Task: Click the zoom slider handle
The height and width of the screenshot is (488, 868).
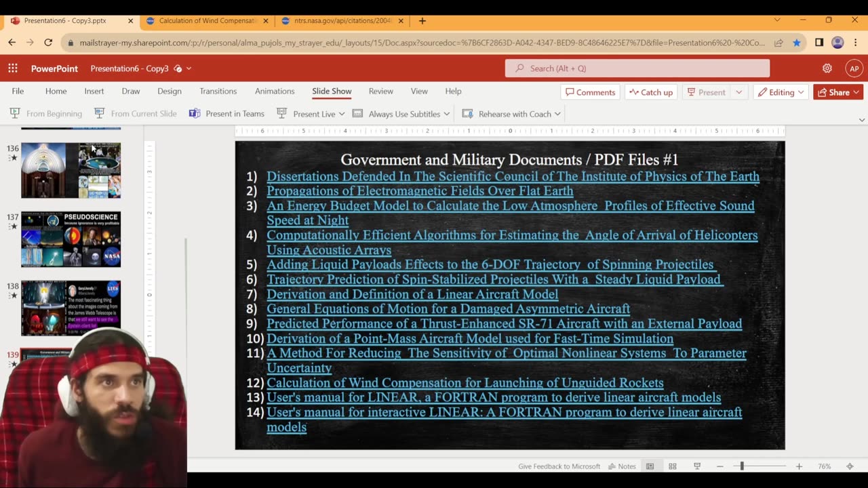Action: [742, 466]
